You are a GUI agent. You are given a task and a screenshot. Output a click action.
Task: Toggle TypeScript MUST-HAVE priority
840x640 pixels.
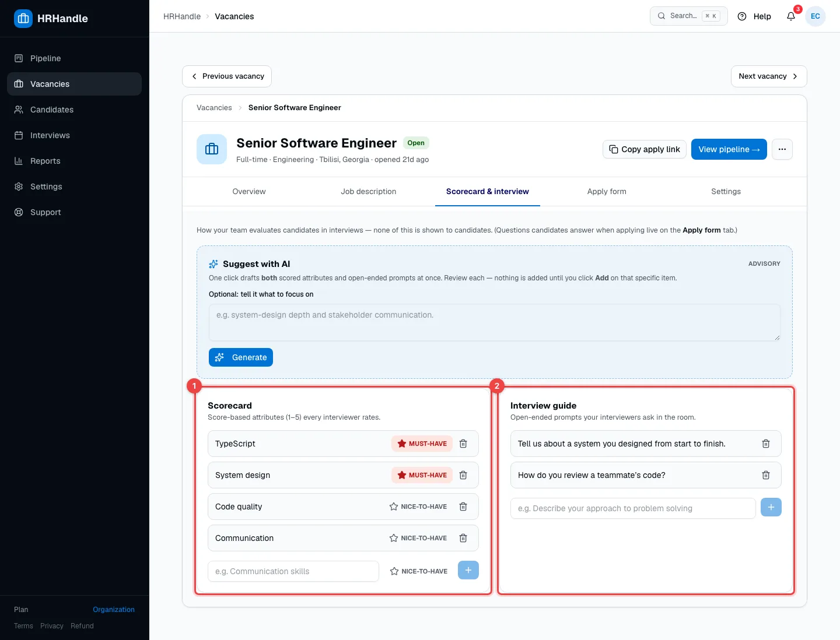(x=422, y=444)
